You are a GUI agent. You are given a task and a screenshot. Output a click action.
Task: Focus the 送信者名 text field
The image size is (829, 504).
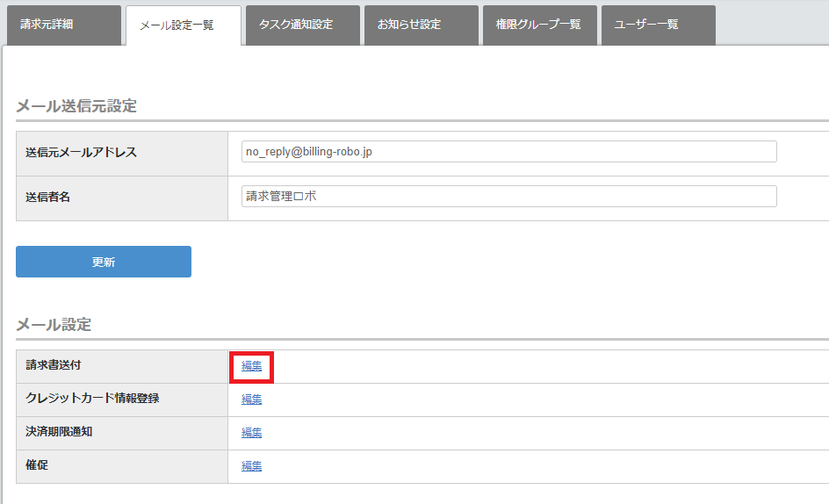508,197
